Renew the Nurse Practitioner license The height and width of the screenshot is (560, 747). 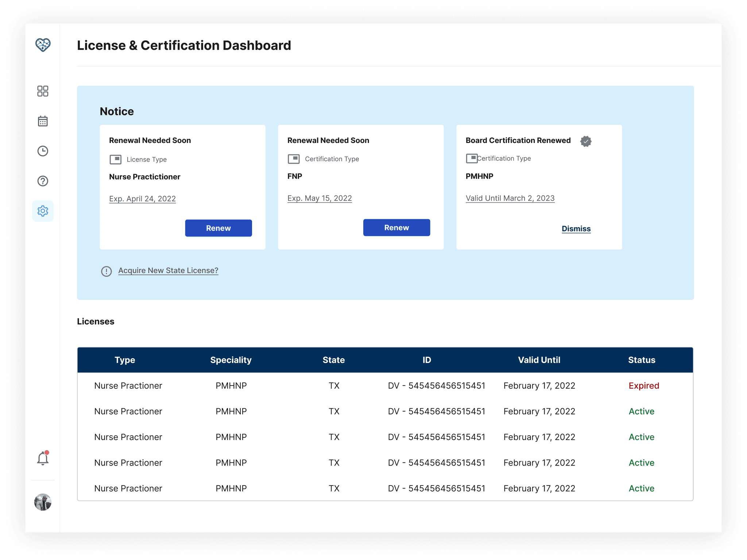[218, 228]
